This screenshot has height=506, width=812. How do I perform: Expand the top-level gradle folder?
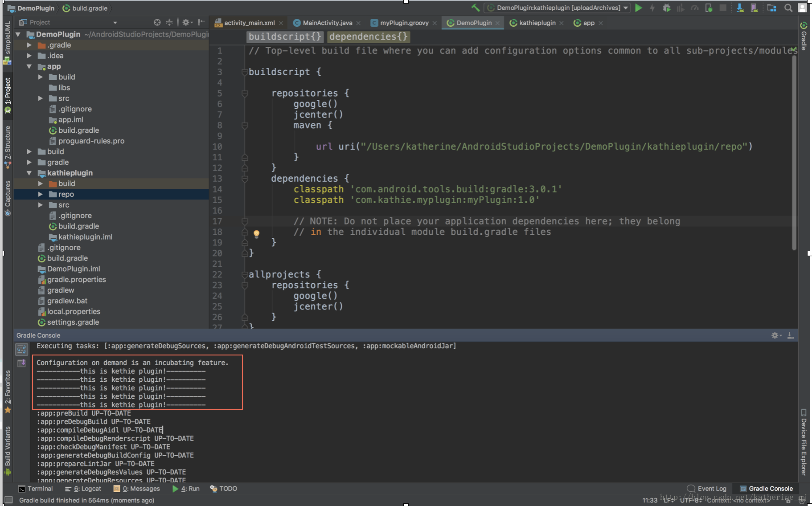pyautogui.click(x=29, y=162)
